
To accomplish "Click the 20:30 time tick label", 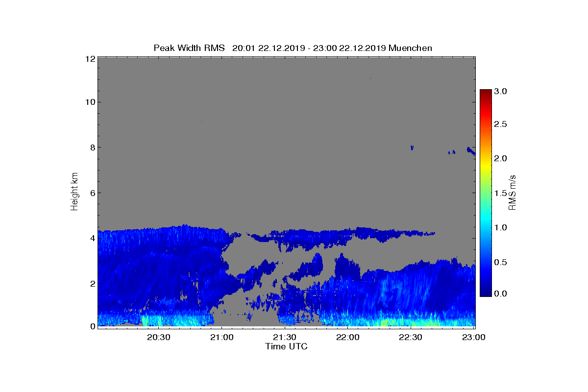I will (x=158, y=337).
